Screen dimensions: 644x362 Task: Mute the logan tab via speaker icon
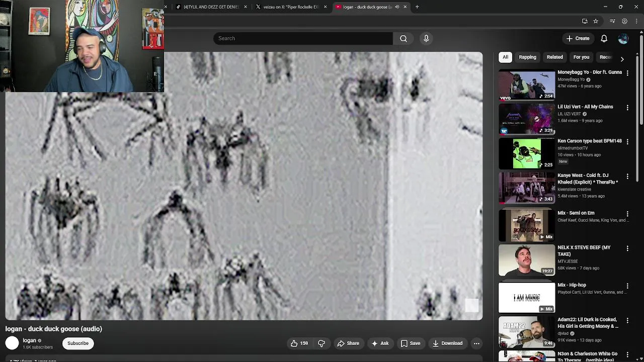click(397, 7)
